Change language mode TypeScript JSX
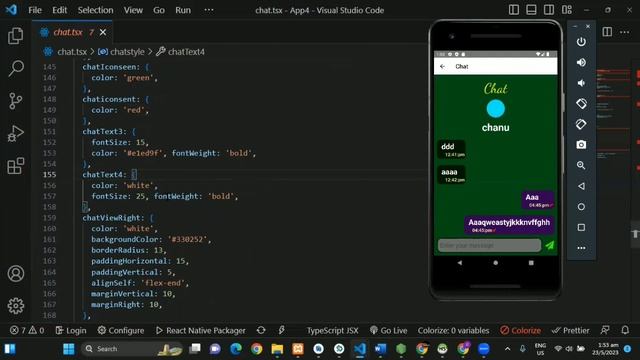Viewport: 640px width, 360px height. click(332, 330)
